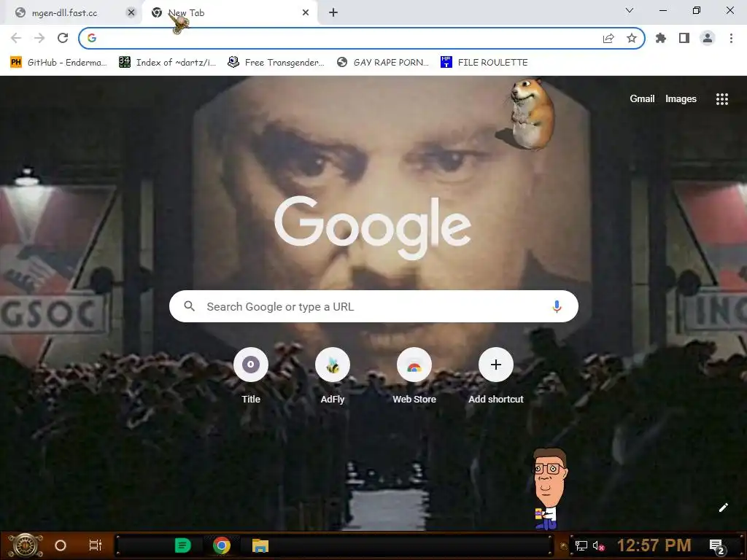Bookmark this tab with star icon
747x560 pixels.
point(632,38)
